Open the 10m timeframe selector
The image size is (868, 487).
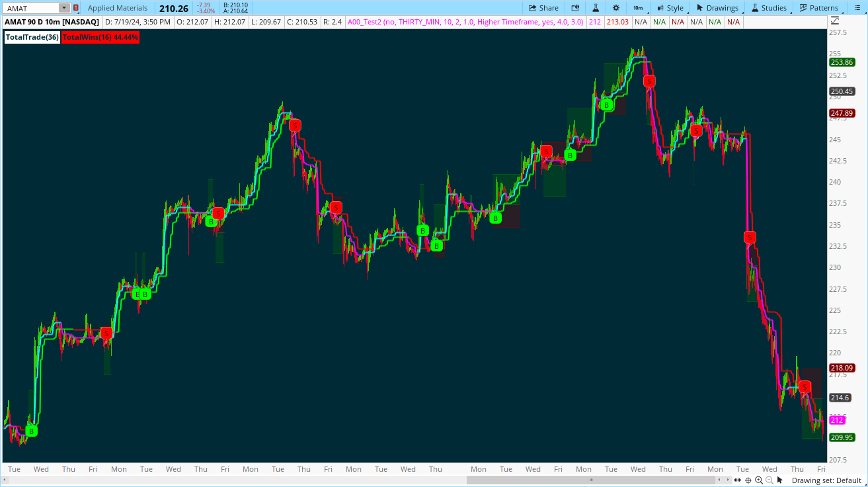click(637, 8)
